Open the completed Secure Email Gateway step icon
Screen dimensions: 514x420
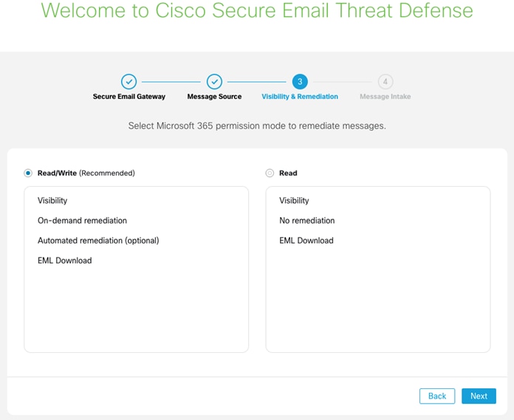tap(128, 82)
